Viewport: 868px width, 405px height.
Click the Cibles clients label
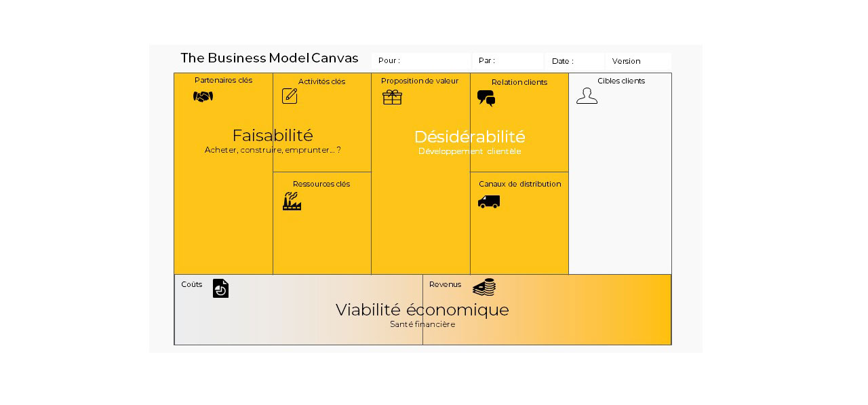[x=621, y=81]
